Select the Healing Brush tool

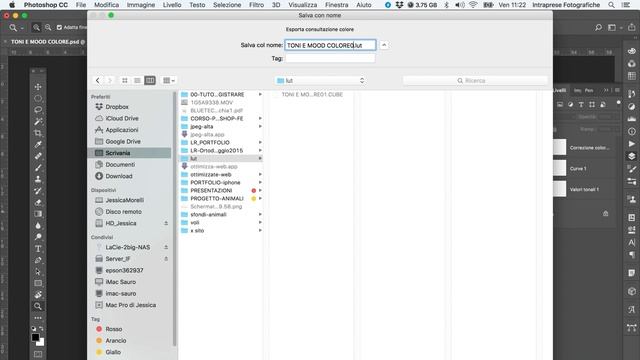(38, 156)
